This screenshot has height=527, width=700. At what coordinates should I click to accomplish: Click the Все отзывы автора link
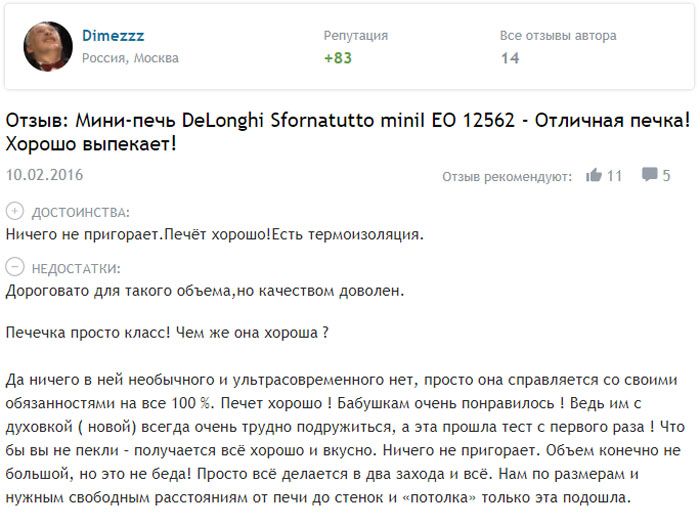[558, 36]
